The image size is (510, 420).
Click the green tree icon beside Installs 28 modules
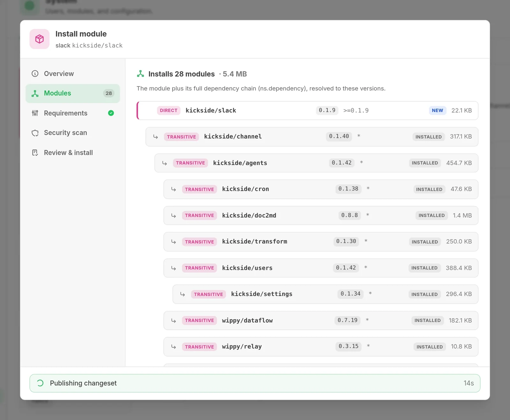tap(141, 74)
